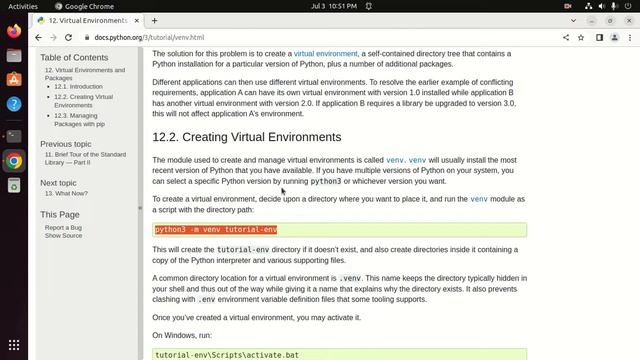Click the browser forward arrow
This screenshot has height=360, width=640.
pos(53,38)
